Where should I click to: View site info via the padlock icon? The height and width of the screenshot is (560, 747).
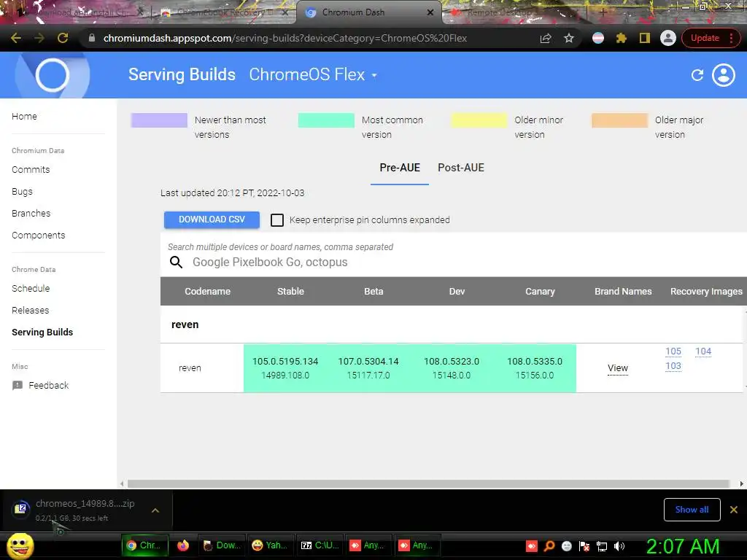(x=92, y=38)
